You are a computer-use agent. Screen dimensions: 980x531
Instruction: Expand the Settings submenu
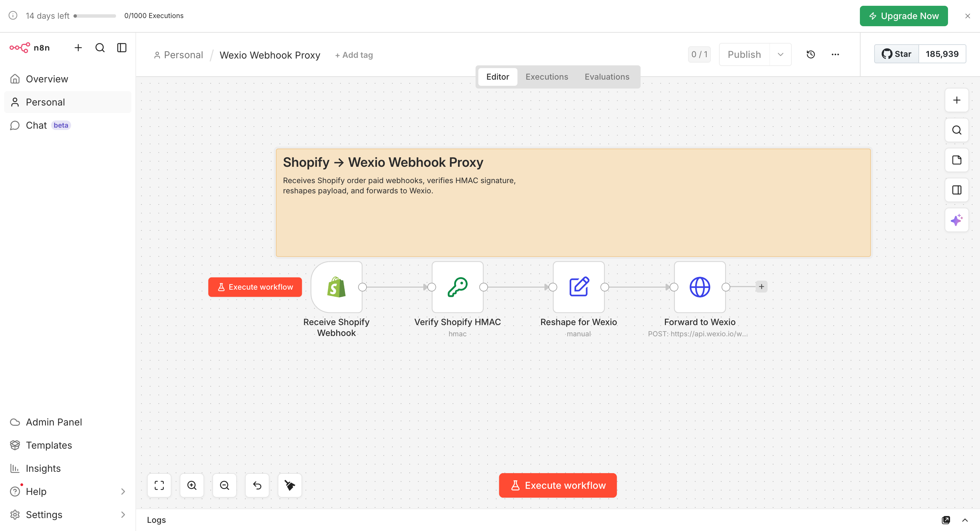[122, 515]
